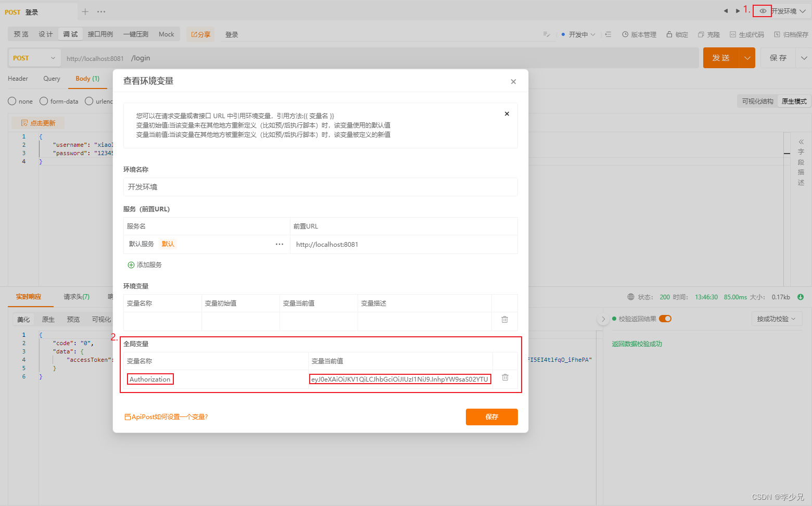
Task: Click the eye icon to view environment variables
Action: click(x=762, y=11)
